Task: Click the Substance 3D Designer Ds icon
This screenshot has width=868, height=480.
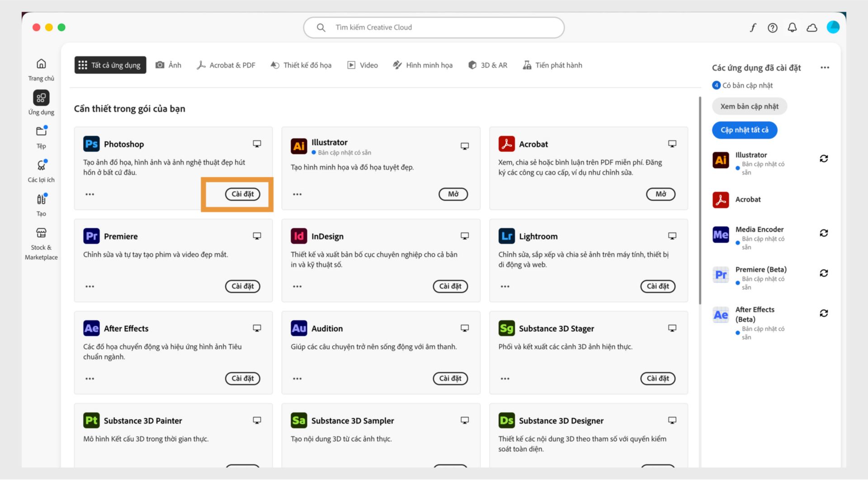Action: coord(506,420)
